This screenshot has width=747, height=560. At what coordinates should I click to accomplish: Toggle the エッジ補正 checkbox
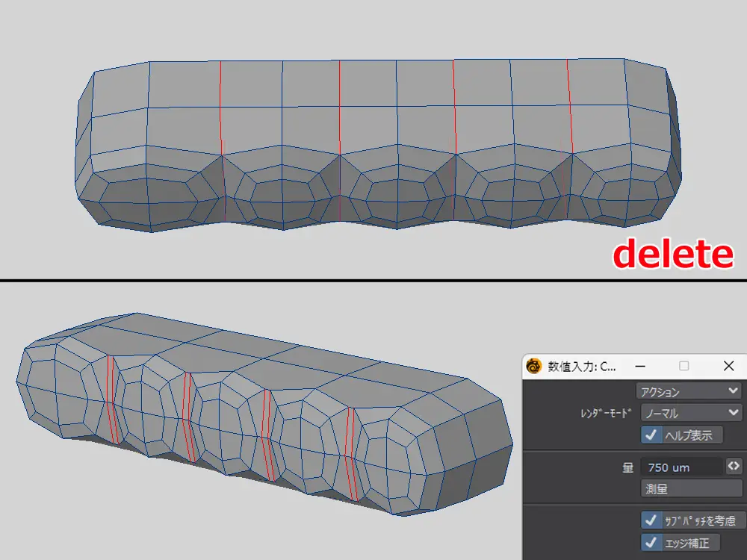point(651,542)
